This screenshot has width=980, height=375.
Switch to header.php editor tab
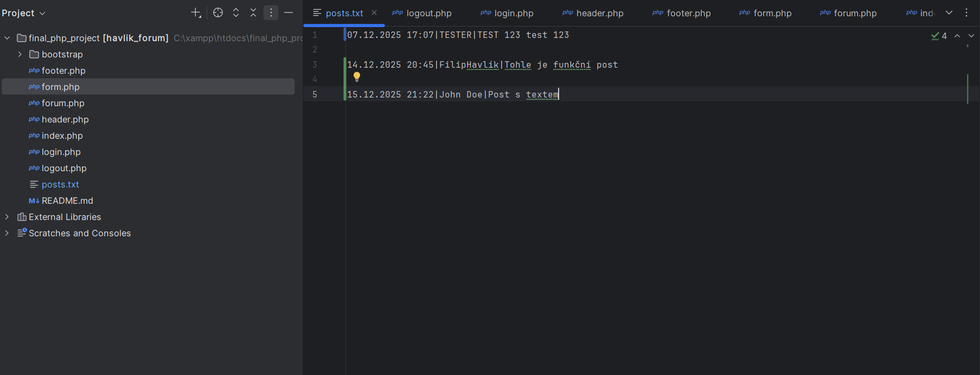click(593, 13)
